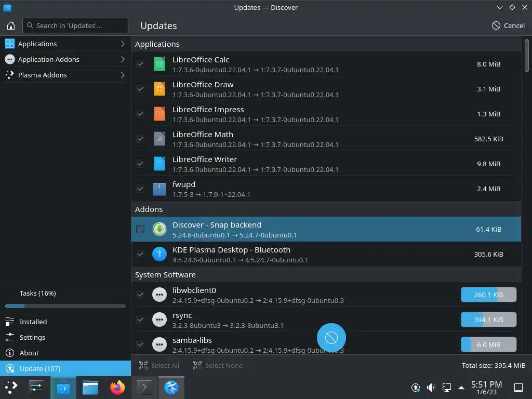Open the Application Addons sidebar category
The height and width of the screenshot is (399, 532).
(65, 59)
